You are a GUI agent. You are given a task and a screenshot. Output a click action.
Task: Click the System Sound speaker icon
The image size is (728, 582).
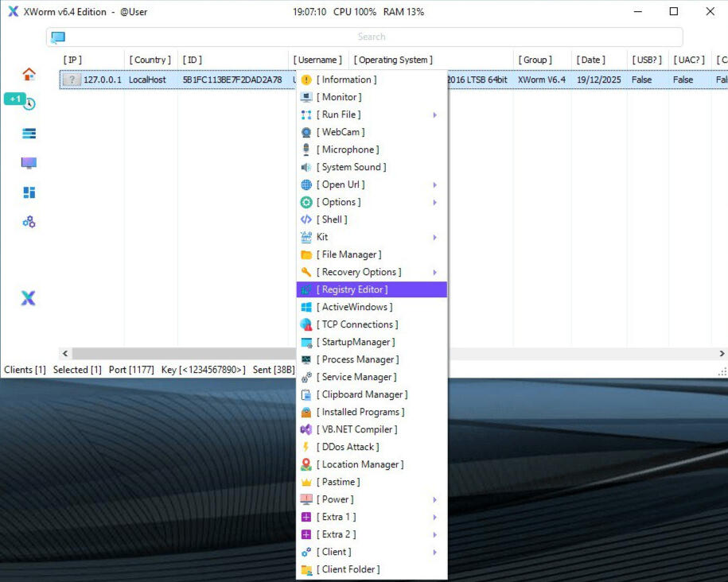click(306, 167)
